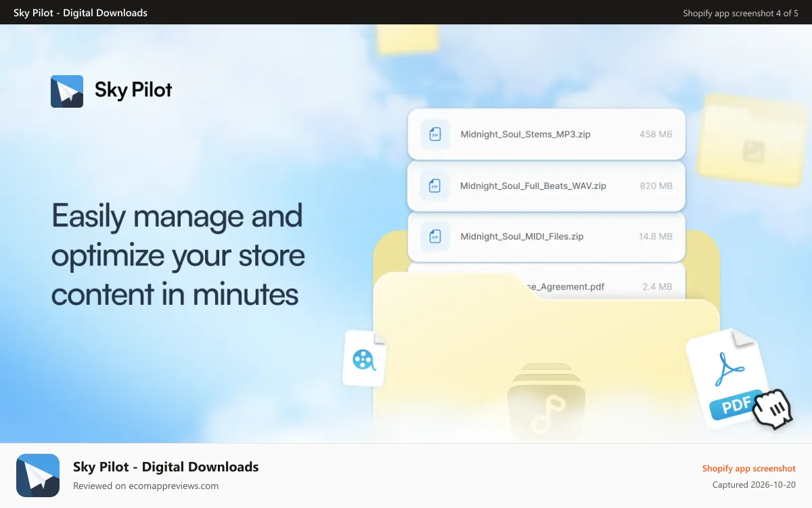Click the orange 'Shopify app screenshot' label
The image size is (812, 508).
coord(749,469)
